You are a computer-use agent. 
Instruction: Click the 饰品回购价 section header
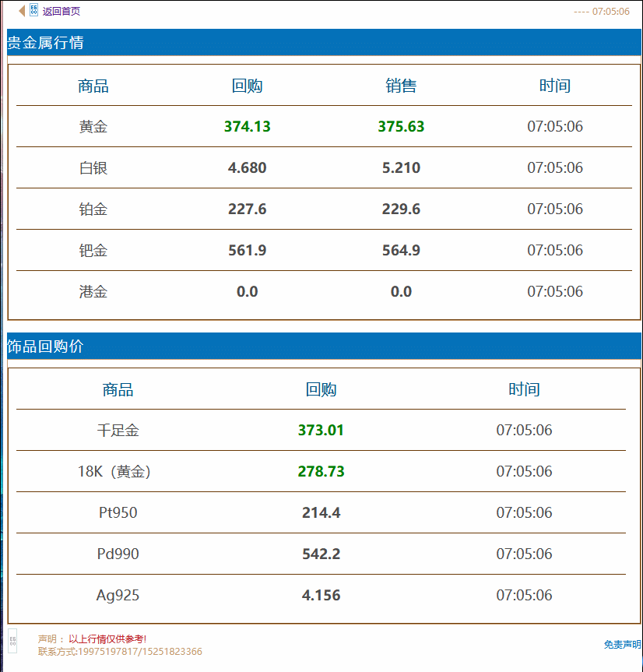pos(45,347)
